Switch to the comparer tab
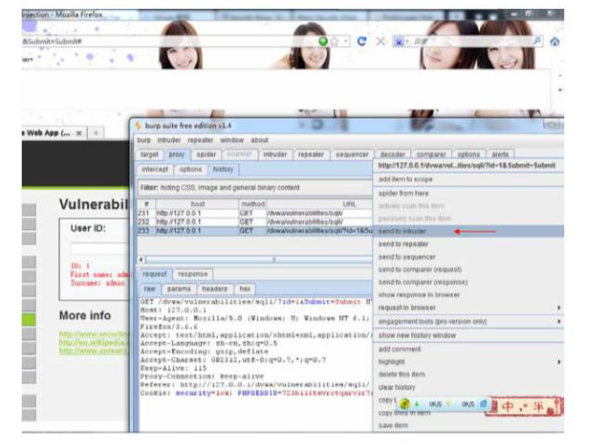 tap(431, 155)
